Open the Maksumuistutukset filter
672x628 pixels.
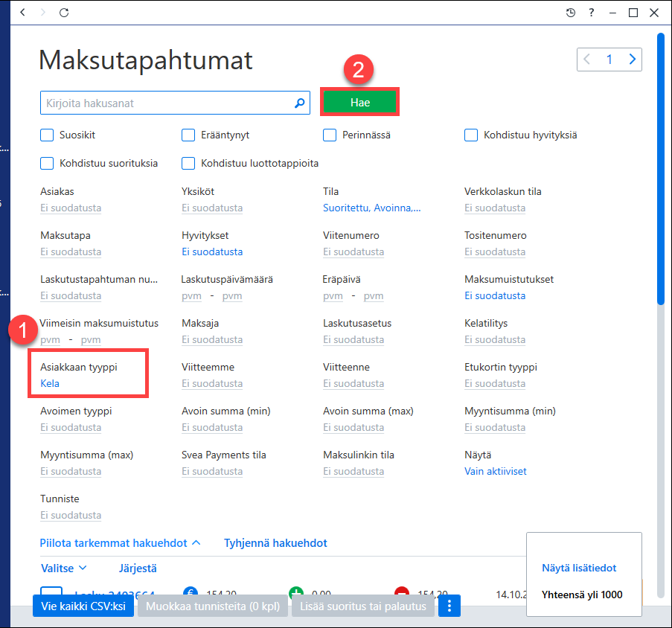[x=495, y=295]
